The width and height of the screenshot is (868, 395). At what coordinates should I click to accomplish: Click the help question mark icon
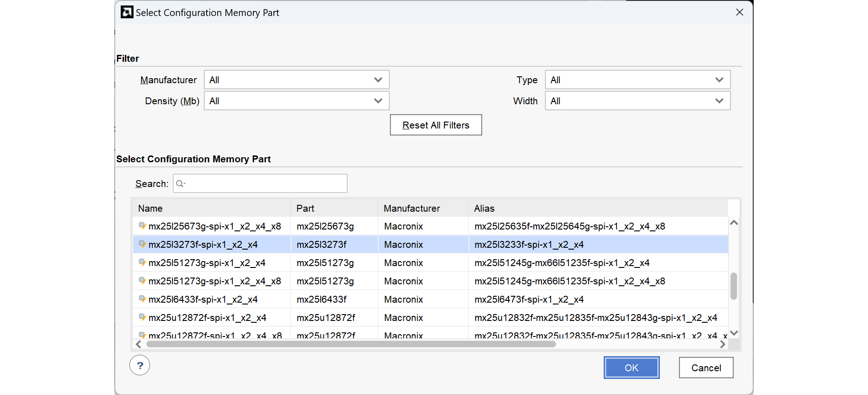coord(139,365)
